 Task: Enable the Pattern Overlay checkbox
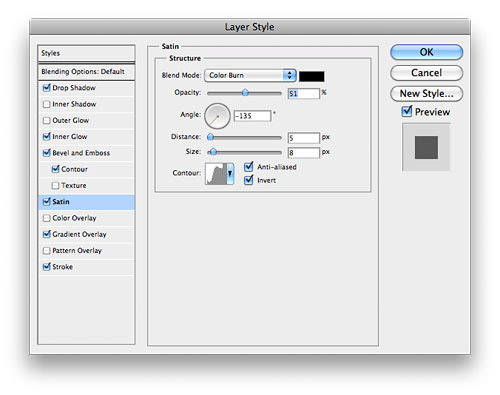[x=47, y=251]
